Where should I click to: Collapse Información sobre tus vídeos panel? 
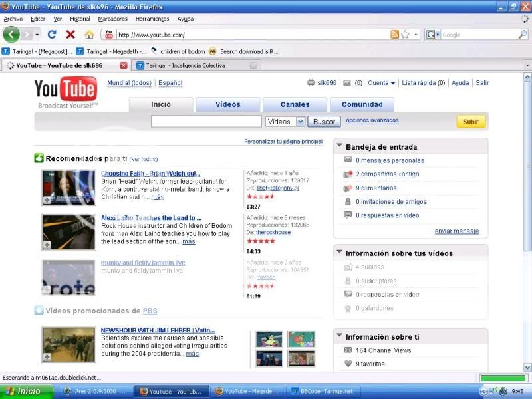click(x=339, y=252)
